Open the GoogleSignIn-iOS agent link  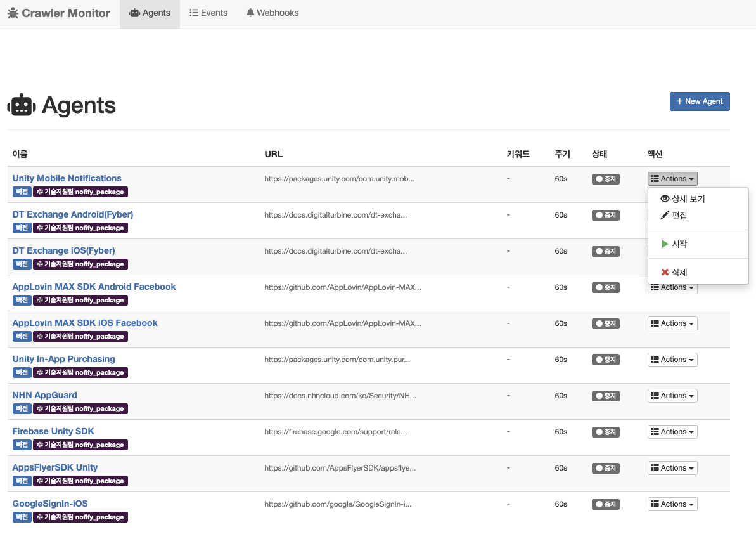pyautogui.click(x=50, y=504)
